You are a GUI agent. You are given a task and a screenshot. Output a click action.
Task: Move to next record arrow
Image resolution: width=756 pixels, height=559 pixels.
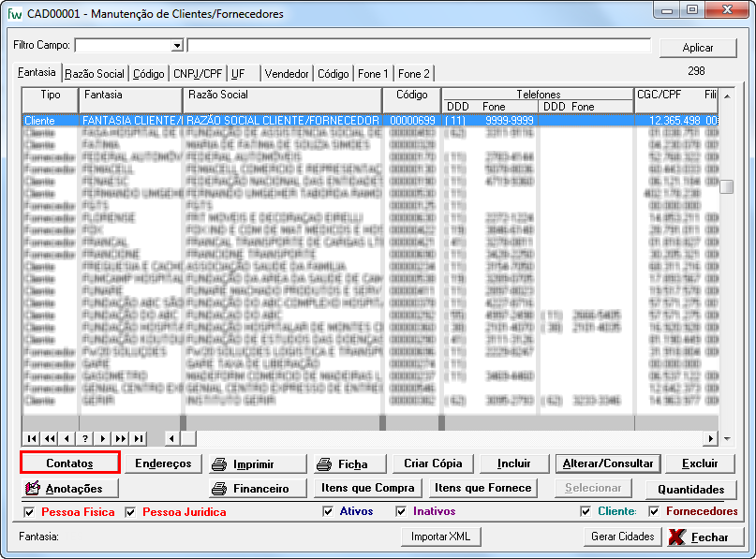click(103, 438)
